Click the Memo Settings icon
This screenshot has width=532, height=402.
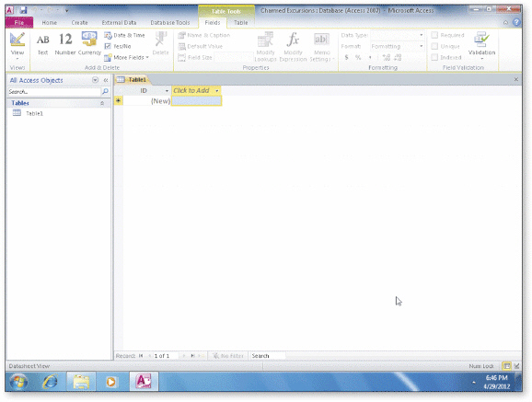pyautogui.click(x=321, y=47)
